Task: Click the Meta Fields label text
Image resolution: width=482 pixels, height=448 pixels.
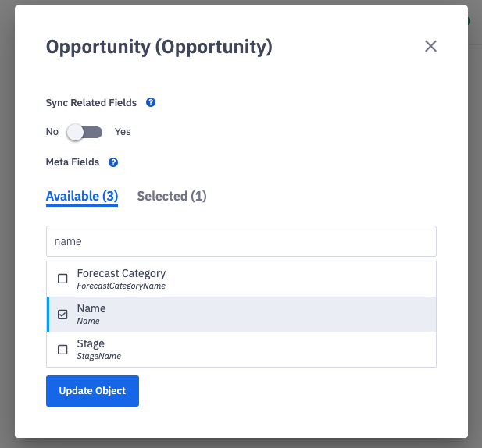Action: [x=73, y=162]
